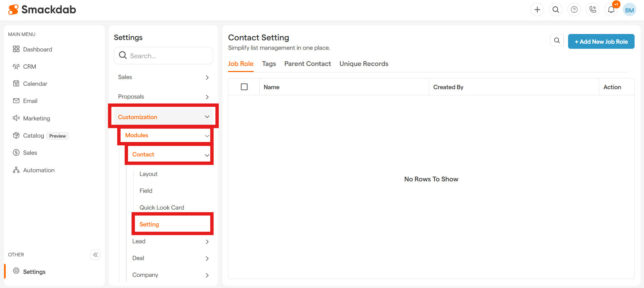Click search icon beside Add New Job Role

[x=557, y=41]
